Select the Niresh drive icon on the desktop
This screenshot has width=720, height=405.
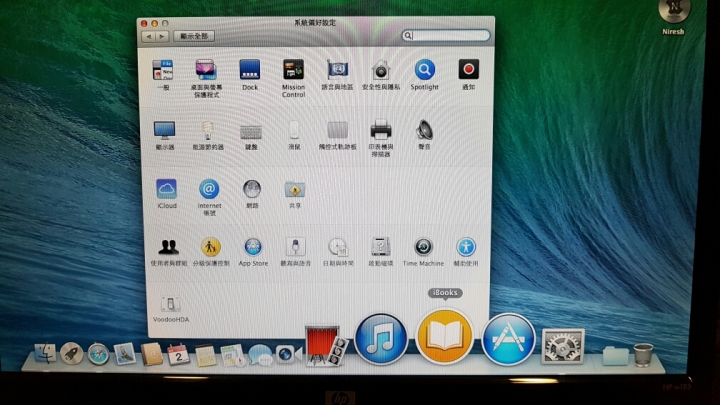673,11
